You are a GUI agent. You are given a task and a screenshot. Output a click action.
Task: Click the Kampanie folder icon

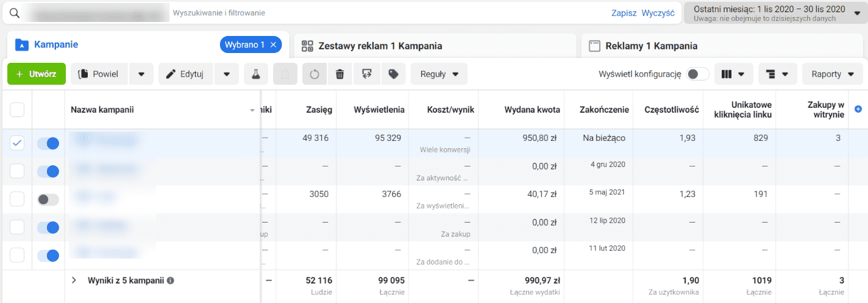[22, 45]
